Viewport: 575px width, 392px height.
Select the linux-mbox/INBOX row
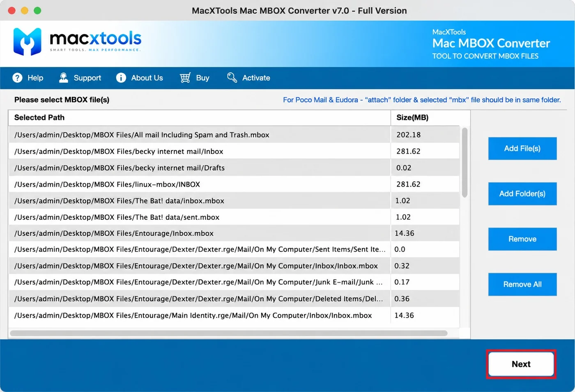[234, 184]
